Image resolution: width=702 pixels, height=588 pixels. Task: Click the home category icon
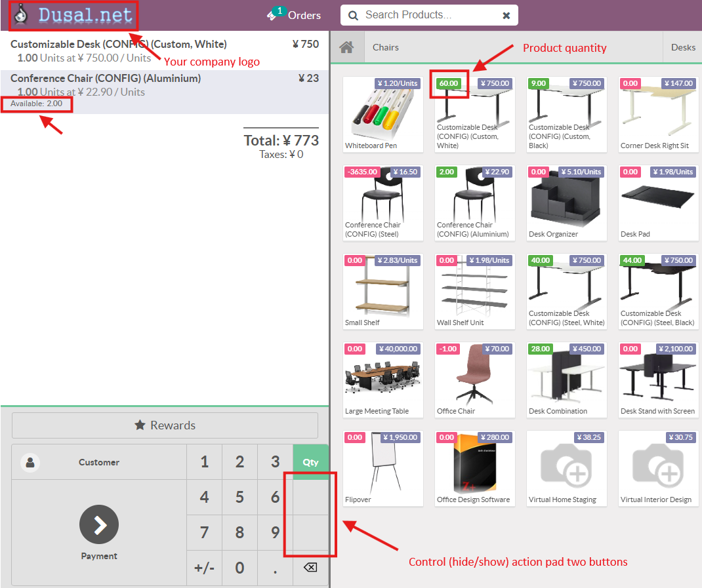pos(347,47)
